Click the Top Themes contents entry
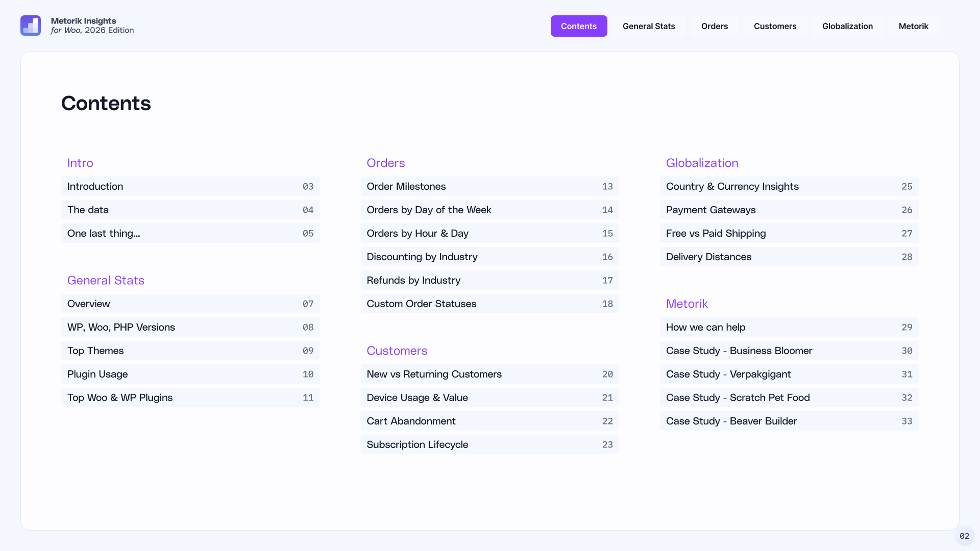Screen dimensions: 980x551 pyautogui.click(x=190, y=350)
